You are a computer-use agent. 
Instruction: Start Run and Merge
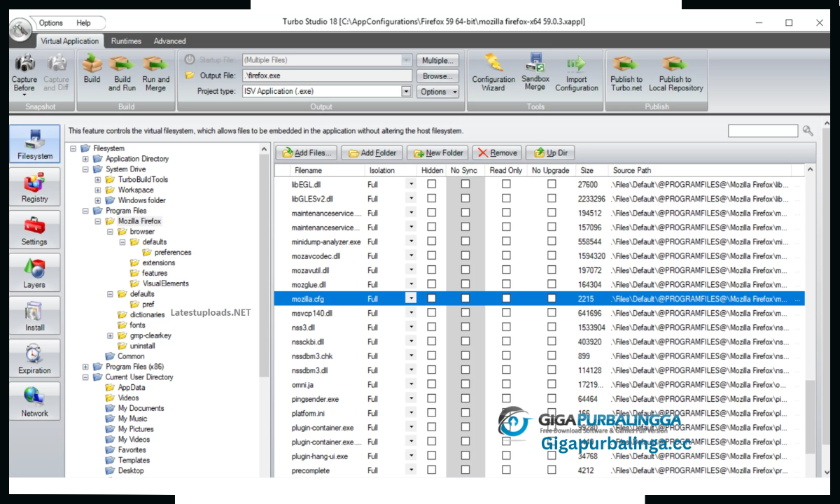tap(155, 73)
